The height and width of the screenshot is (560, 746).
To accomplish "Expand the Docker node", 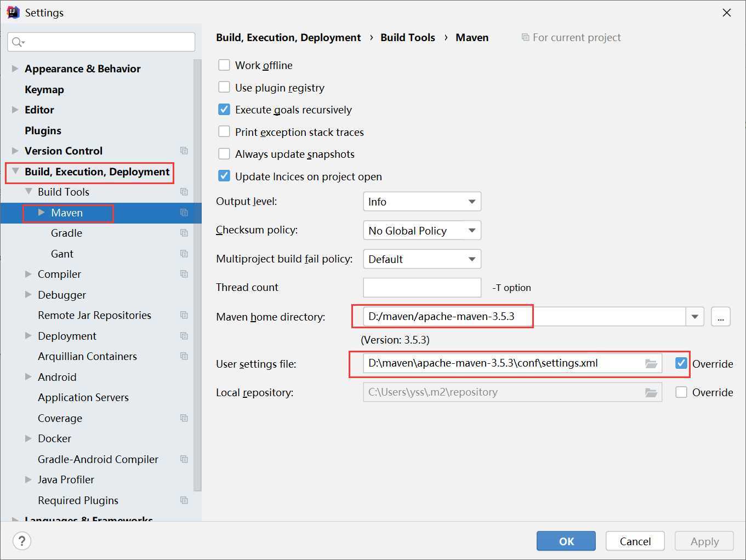I will coord(29,438).
